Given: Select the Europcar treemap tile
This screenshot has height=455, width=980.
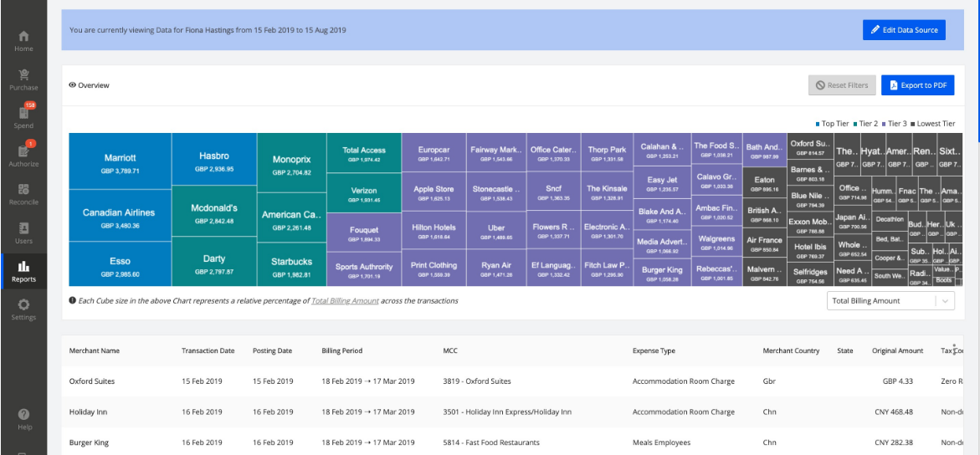Looking at the screenshot, I should pyautogui.click(x=434, y=152).
